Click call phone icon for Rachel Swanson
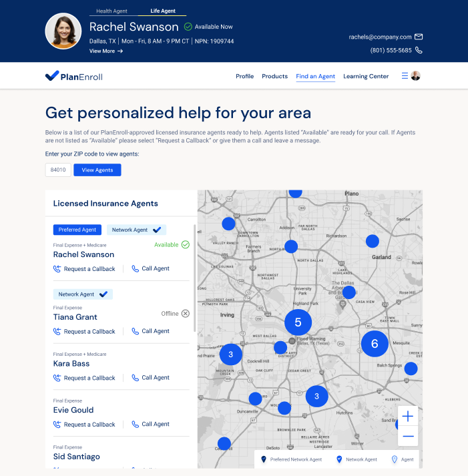The height and width of the screenshot is (476, 468). pos(135,268)
